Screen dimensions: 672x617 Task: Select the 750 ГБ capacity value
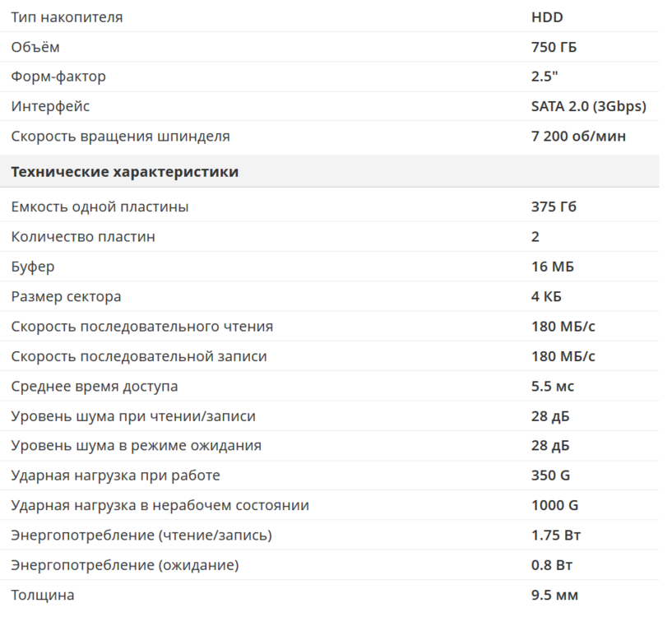point(554,47)
